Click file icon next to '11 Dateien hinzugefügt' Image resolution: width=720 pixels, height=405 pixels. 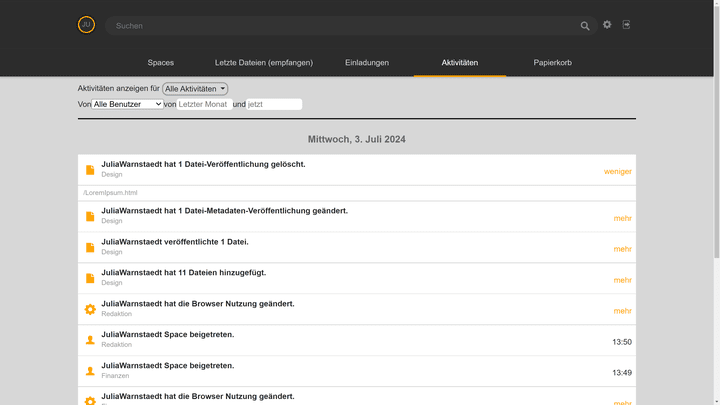(90, 278)
